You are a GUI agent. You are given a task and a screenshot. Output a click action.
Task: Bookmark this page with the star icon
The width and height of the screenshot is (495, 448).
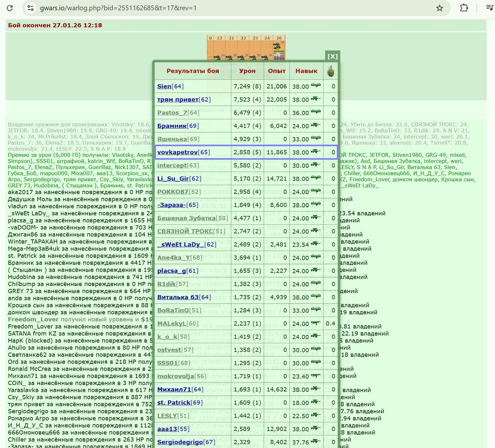pos(440,8)
